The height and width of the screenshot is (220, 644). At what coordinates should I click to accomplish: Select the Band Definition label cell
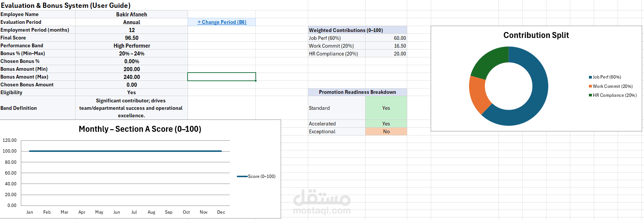coord(38,108)
